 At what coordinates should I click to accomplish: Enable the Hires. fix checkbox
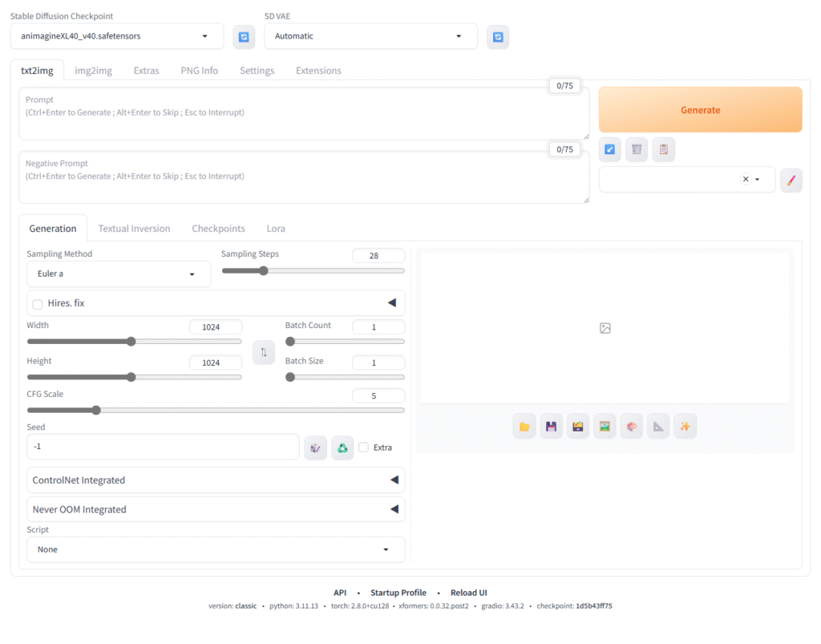[x=38, y=304]
